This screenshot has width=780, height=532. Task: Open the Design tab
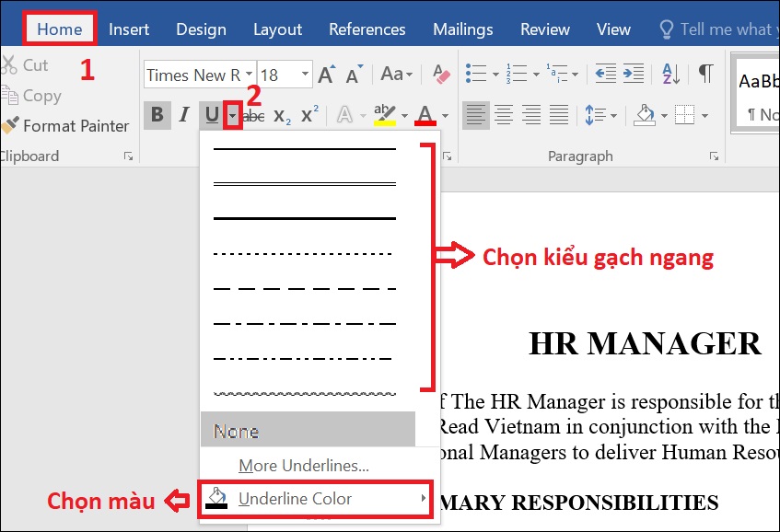coord(201,29)
